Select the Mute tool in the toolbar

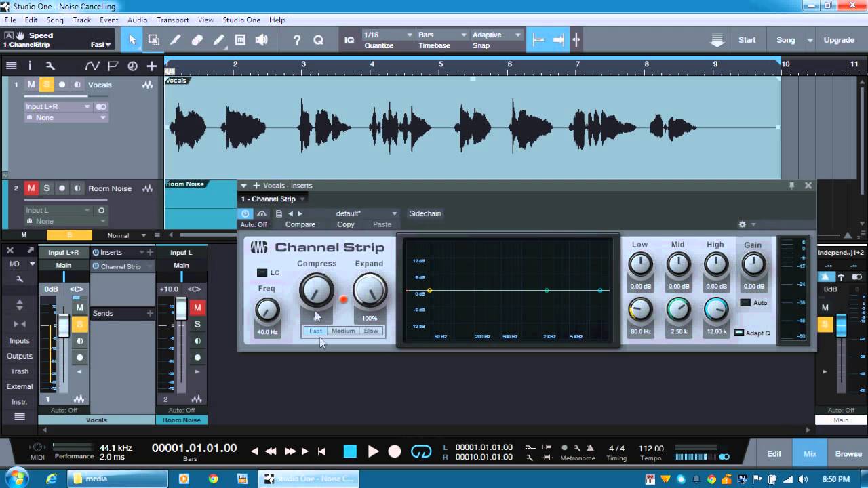coord(240,40)
